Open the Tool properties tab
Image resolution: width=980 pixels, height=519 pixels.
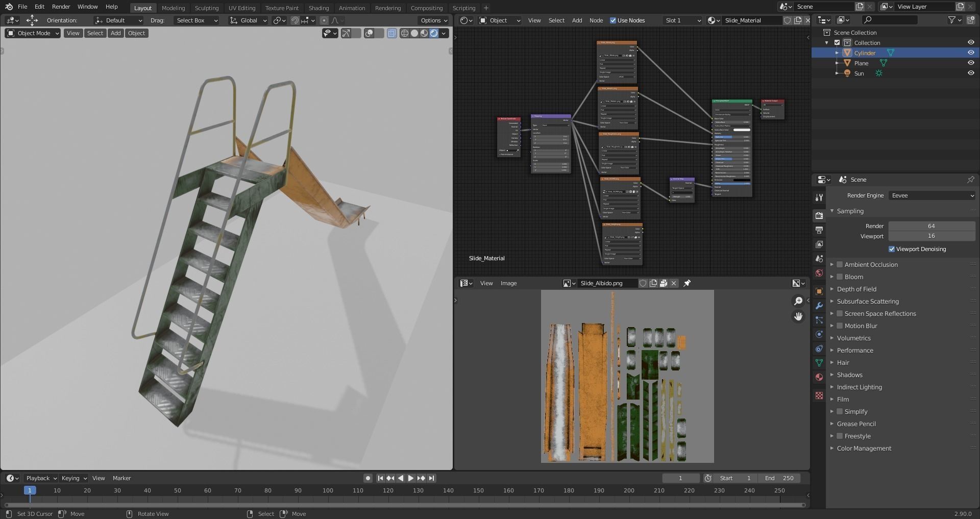[x=819, y=197]
